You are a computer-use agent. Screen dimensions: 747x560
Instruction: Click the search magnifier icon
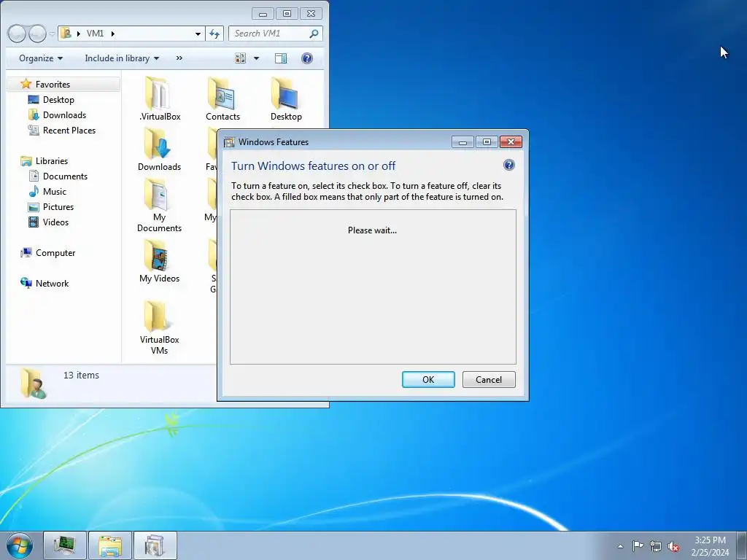[x=314, y=34]
